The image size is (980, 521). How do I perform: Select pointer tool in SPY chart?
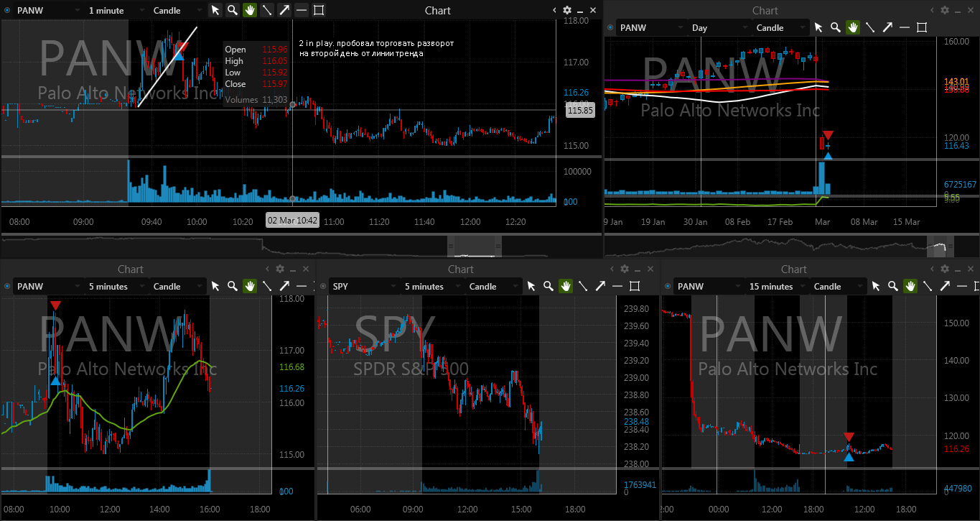pos(531,286)
